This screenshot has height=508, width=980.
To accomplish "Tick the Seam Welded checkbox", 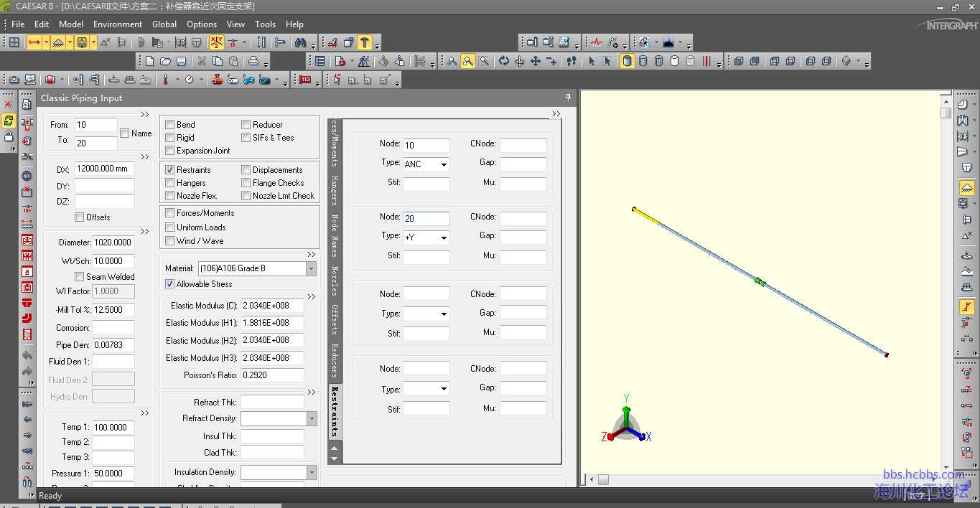I will tap(80, 277).
